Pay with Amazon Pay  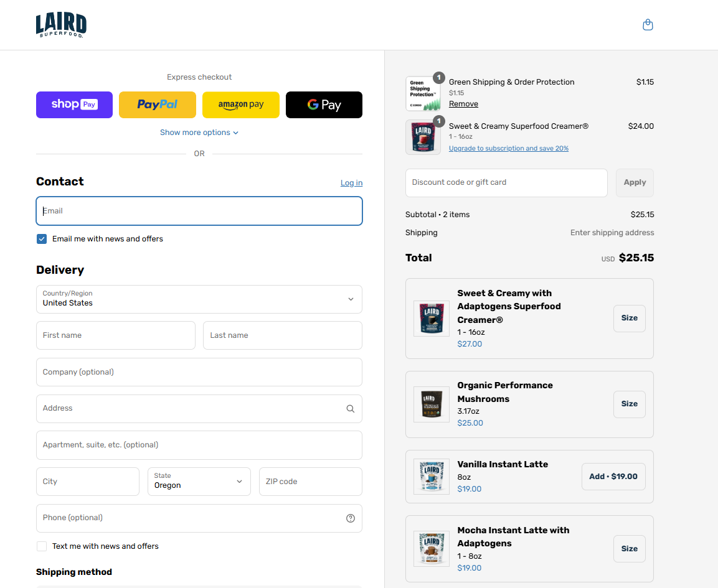click(x=241, y=105)
